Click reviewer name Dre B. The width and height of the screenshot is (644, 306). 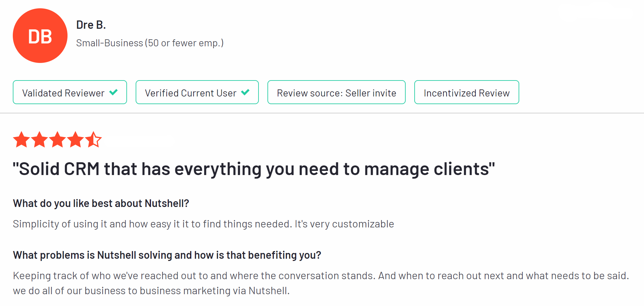pos(91,25)
